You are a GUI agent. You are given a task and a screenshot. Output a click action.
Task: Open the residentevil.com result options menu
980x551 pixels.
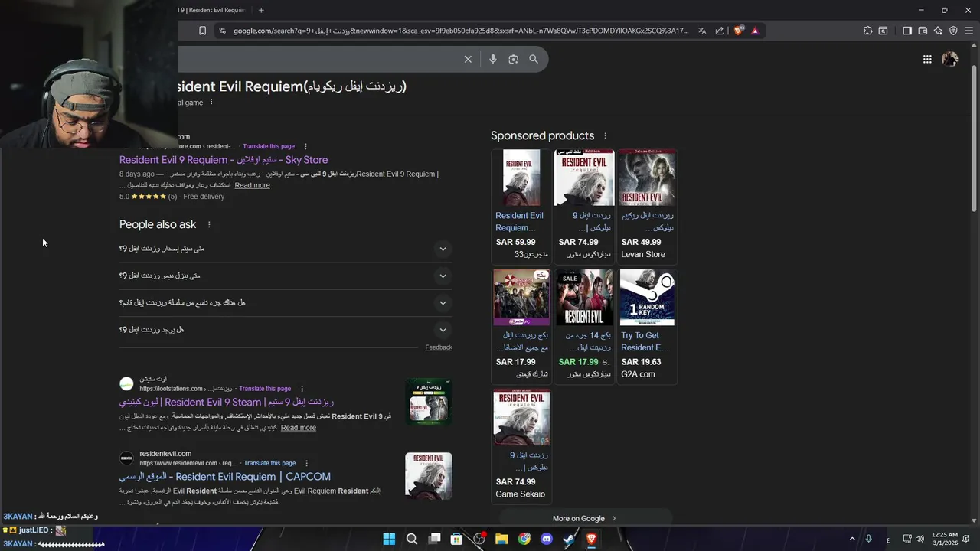306,463
